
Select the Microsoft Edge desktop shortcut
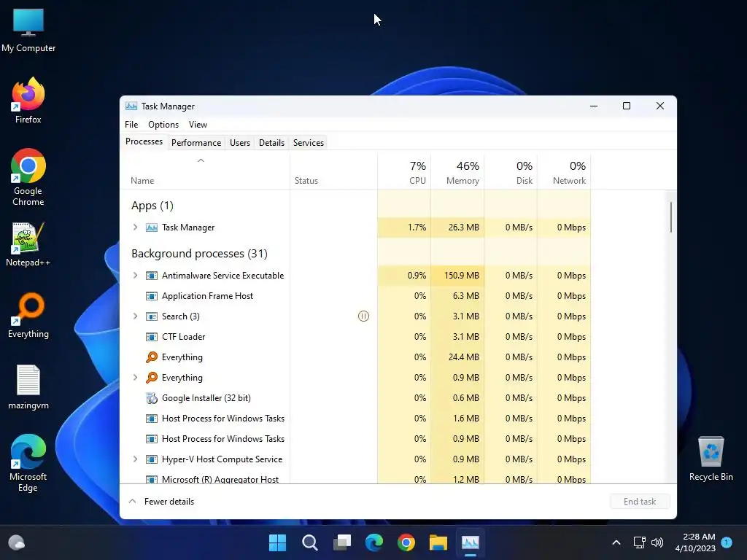[28, 463]
